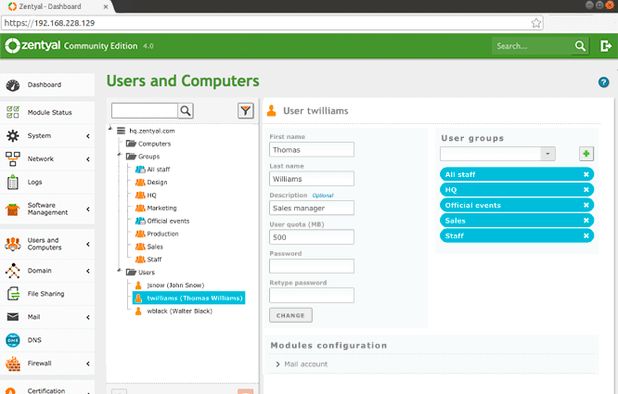Click the Retype password field
Image resolution: width=618 pixels, height=394 pixels.
[x=312, y=296]
